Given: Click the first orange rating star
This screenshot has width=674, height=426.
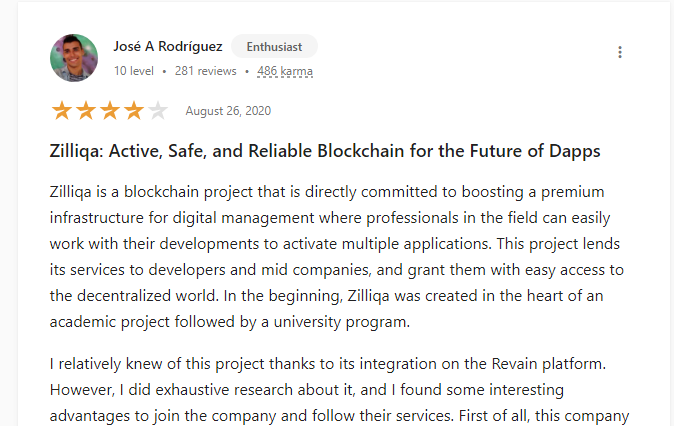Looking at the screenshot, I should coord(62,111).
